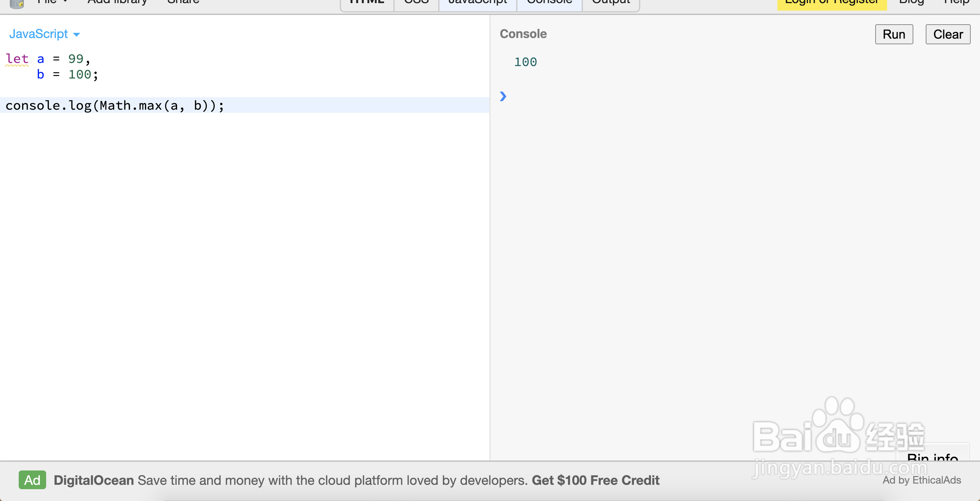Open the Blog link

tap(911, 2)
